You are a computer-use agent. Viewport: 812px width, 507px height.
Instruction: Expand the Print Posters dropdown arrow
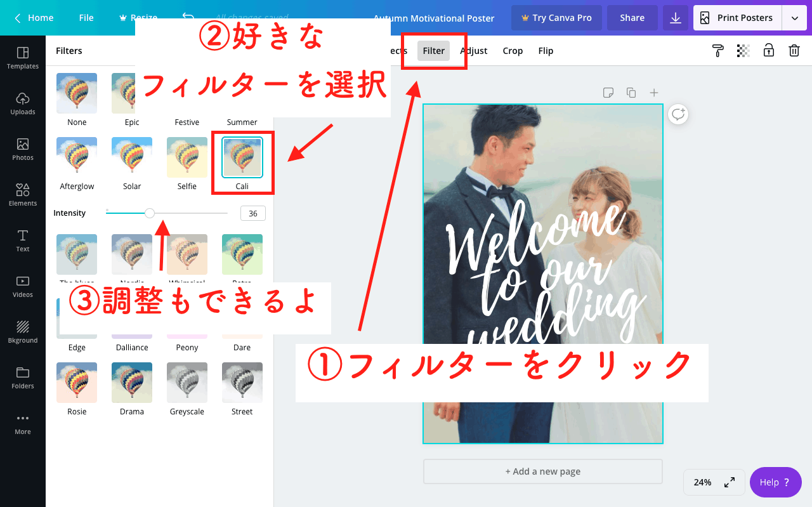pos(794,18)
